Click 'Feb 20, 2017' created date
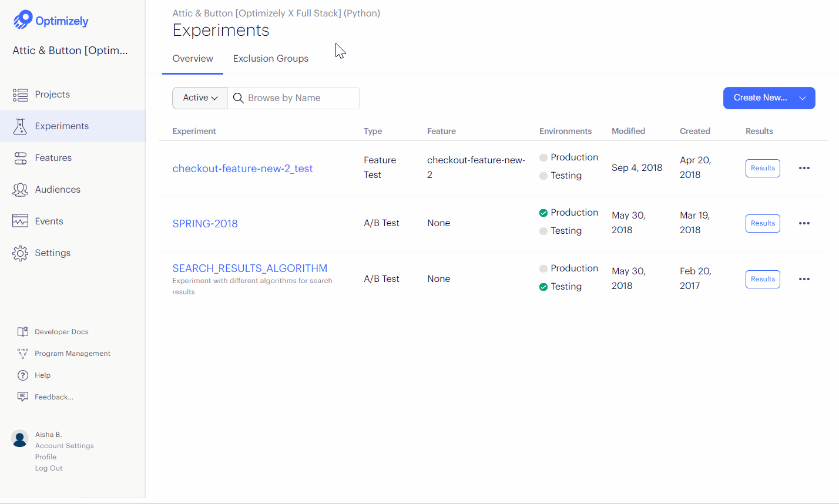The image size is (839, 504). tap(696, 278)
